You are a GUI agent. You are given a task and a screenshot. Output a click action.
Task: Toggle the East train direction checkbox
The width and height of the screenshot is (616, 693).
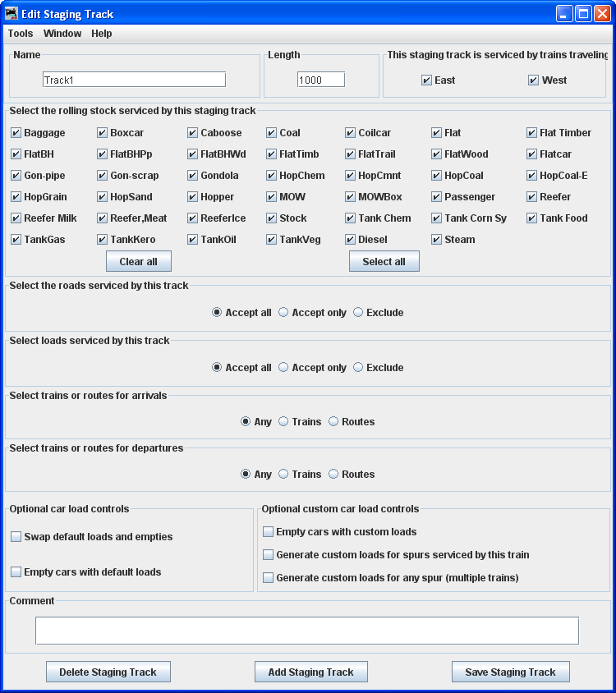(x=426, y=80)
